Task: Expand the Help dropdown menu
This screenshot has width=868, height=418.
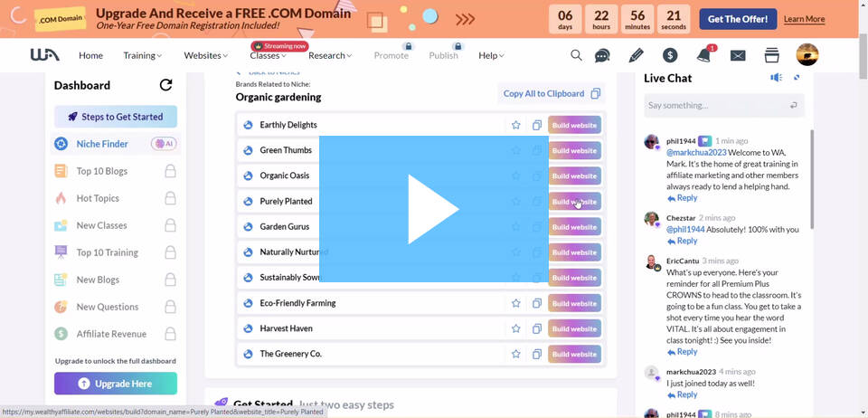Action: coord(491,55)
